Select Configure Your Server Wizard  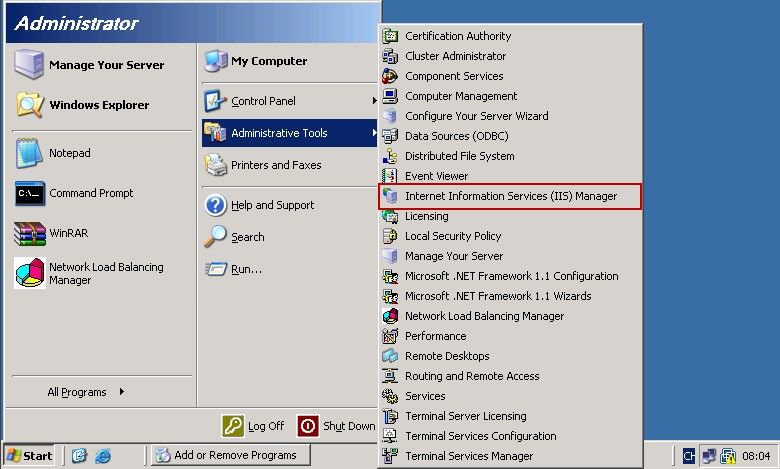click(510, 116)
